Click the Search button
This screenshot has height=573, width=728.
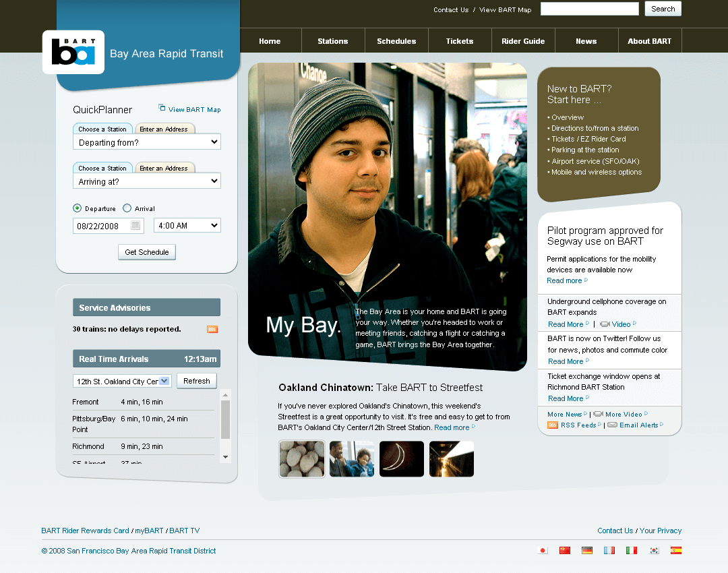click(x=663, y=9)
